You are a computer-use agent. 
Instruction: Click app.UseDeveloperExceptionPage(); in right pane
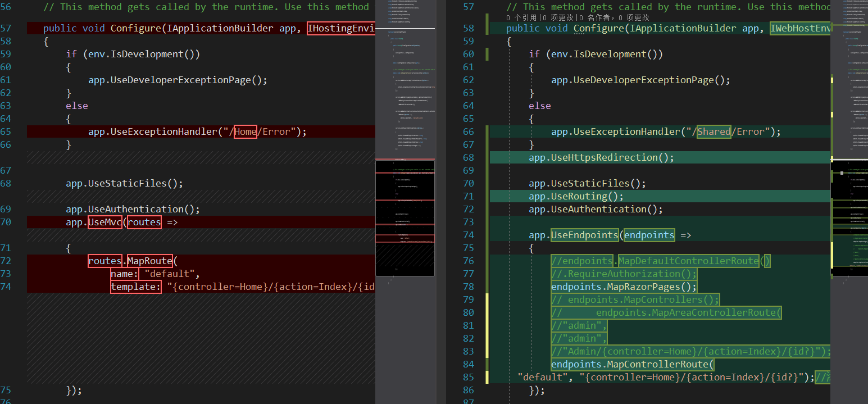click(641, 80)
